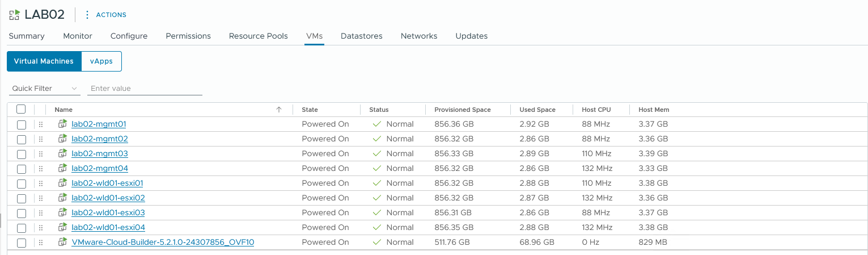Toggle the select-all checkbox in table header
The image size is (868, 255).
point(21,109)
